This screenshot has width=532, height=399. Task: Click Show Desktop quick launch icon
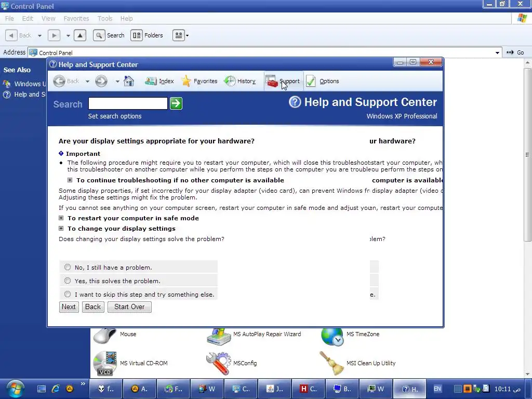(x=42, y=389)
